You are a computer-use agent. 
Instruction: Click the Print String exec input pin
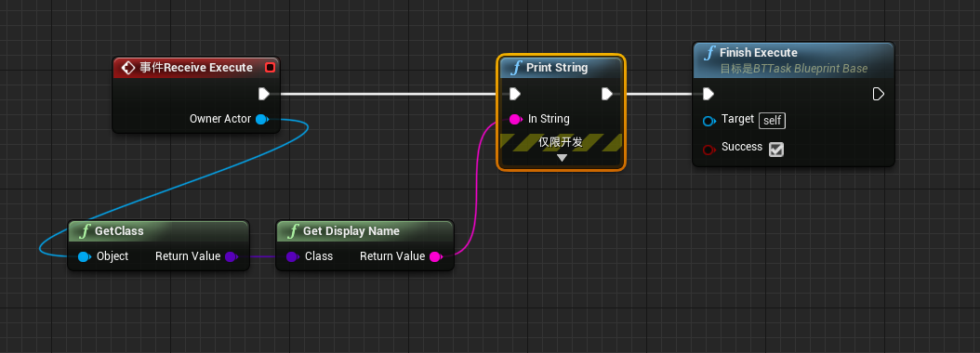514,94
